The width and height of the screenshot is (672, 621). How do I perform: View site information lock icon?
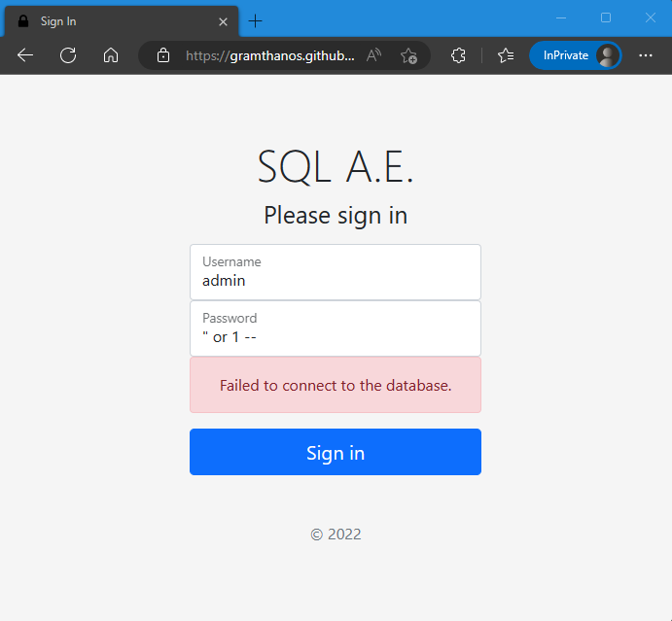click(x=163, y=55)
